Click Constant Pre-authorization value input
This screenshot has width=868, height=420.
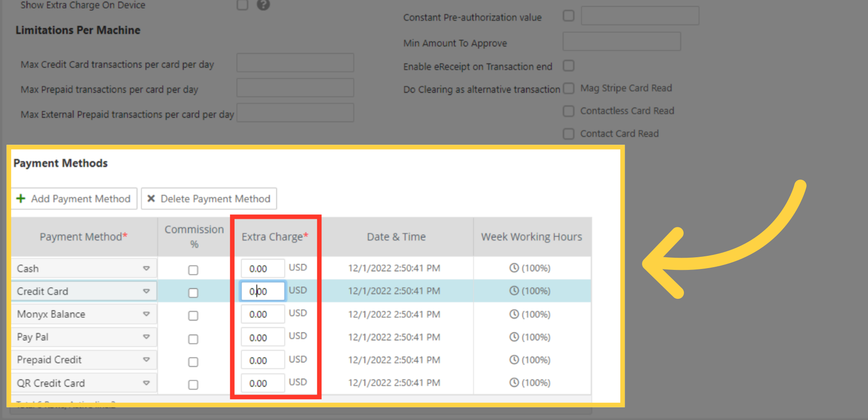point(640,16)
